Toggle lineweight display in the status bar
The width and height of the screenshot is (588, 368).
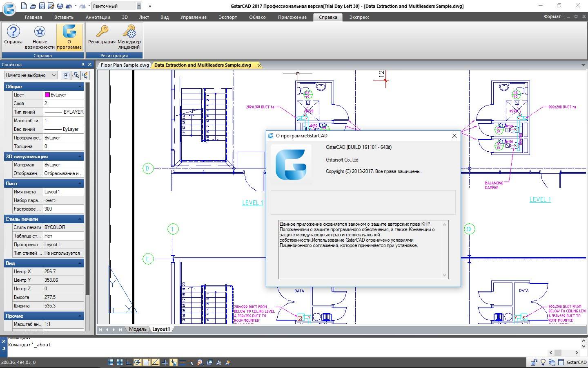click(183, 362)
